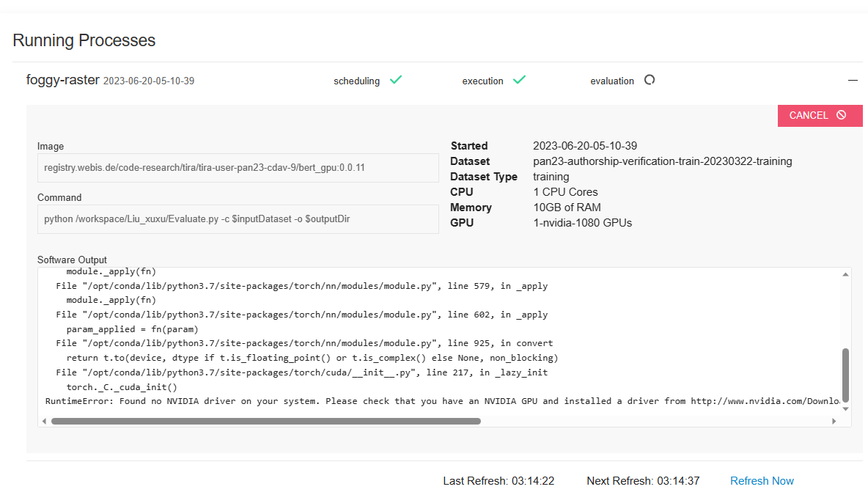868x503 pixels.
Task: Click the Last Refresh time text
Action: pyautogui.click(x=499, y=481)
